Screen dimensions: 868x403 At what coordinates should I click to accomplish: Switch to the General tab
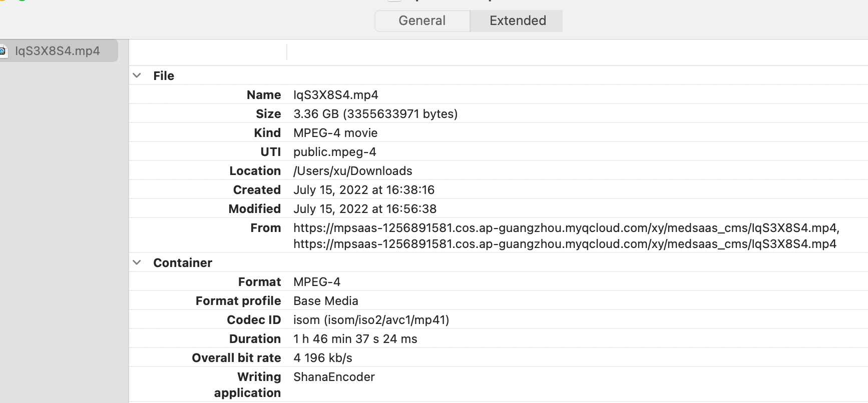[x=422, y=20]
